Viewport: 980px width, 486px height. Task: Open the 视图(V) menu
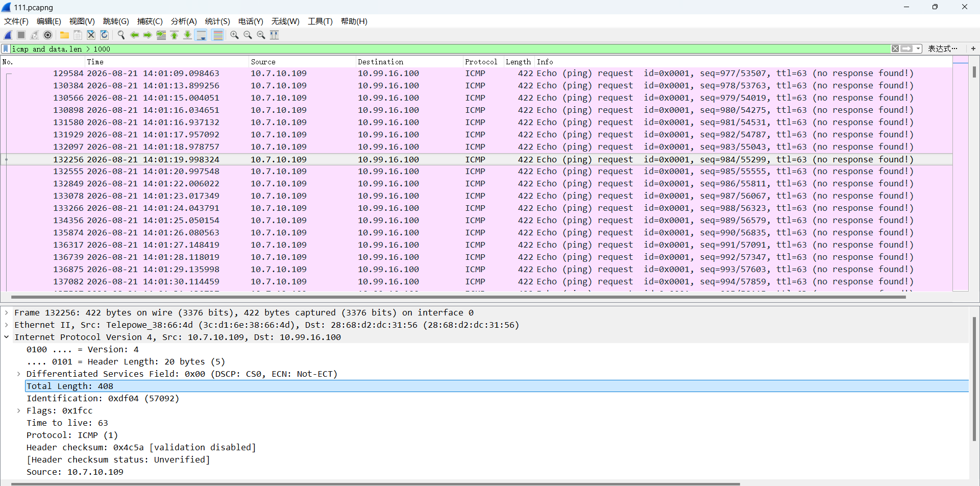(x=82, y=21)
